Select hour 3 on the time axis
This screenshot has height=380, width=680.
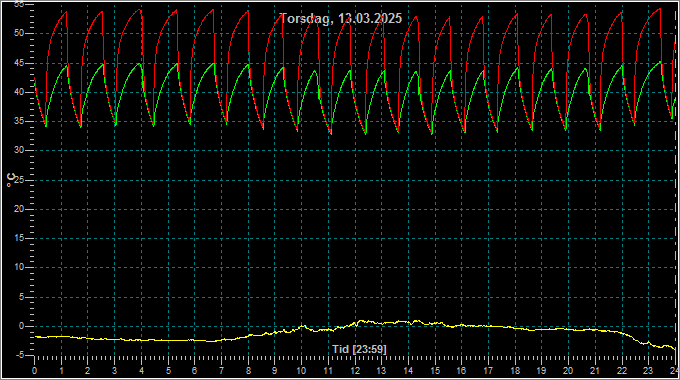[114, 371]
